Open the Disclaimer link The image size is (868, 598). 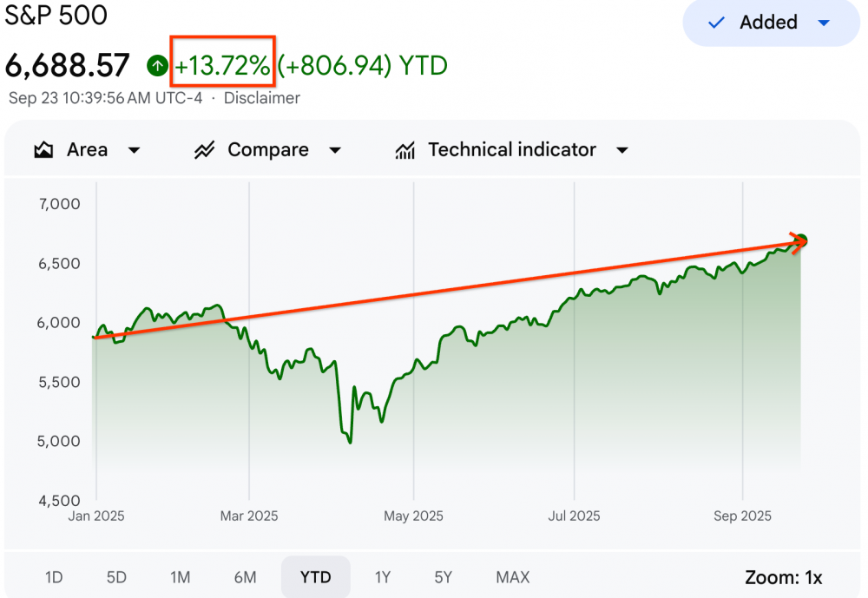[262, 98]
